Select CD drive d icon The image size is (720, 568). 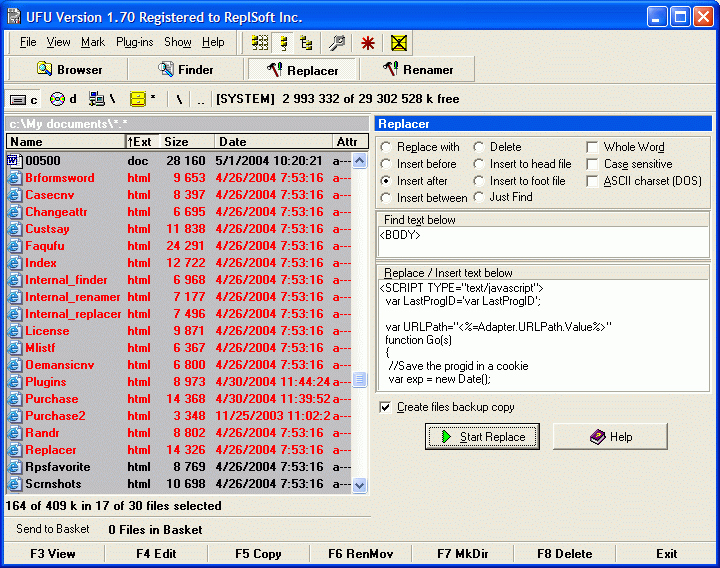63,99
